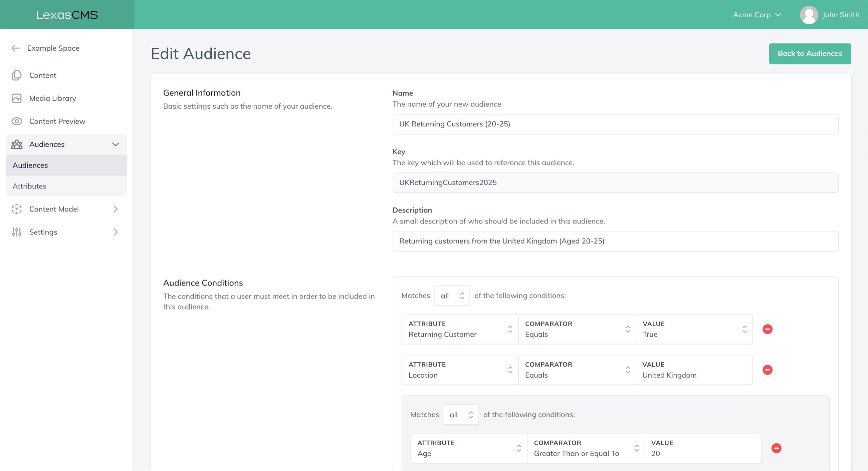Open the Acme Corp organization dropdown
This screenshot has width=868, height=471.
pyautogui.click(x=757, y=15)
